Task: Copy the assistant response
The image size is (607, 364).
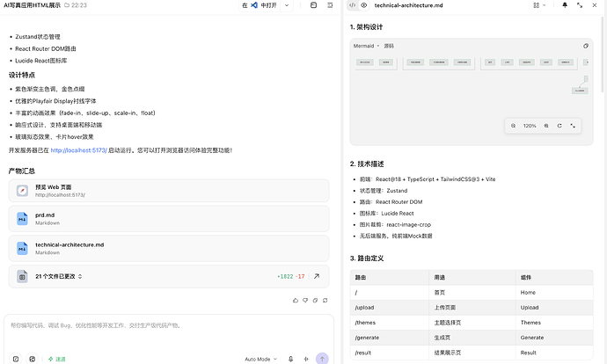Action: (315, 300)
